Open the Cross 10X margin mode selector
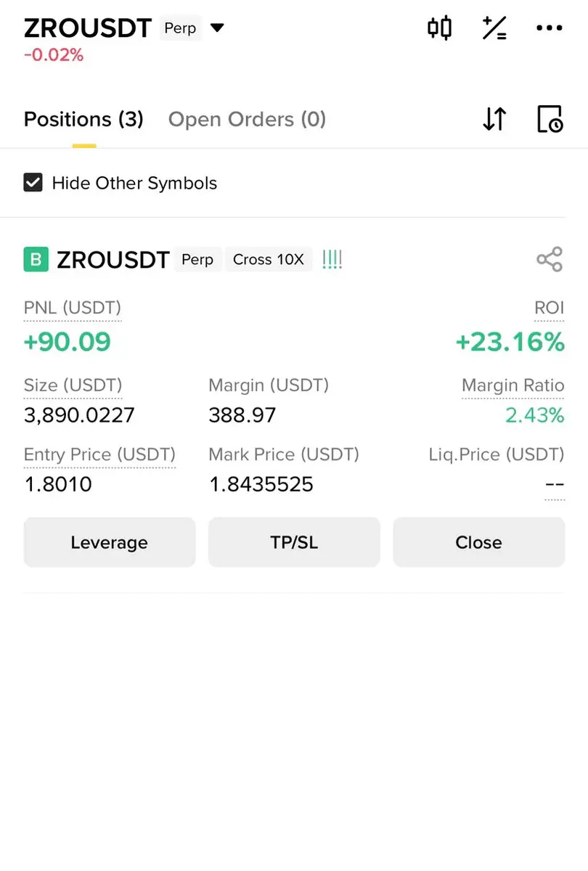The image size is (588, 871). click(x=269, y=259)
